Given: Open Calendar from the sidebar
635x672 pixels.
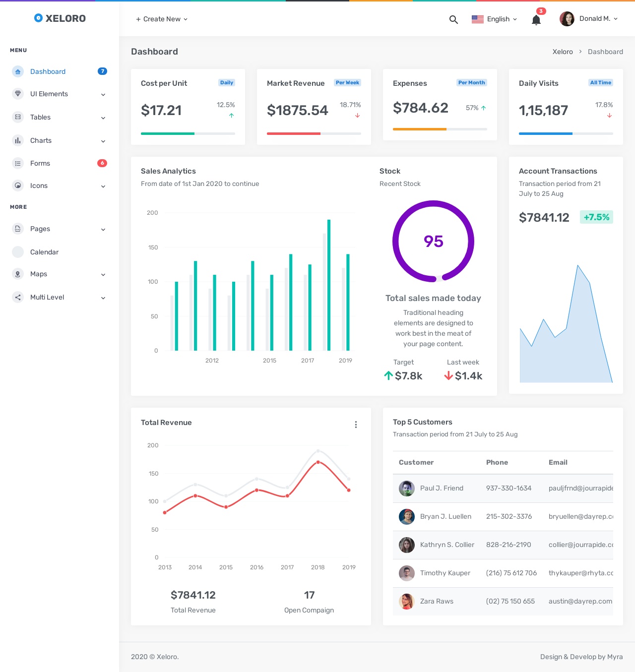Looking at the screenshot, I should point(44,252).
